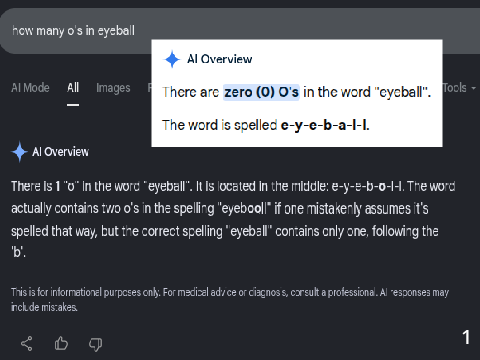Expand the arrow next to Tools
The height and width of the screenshot is (360, 480).
[473, 89]
